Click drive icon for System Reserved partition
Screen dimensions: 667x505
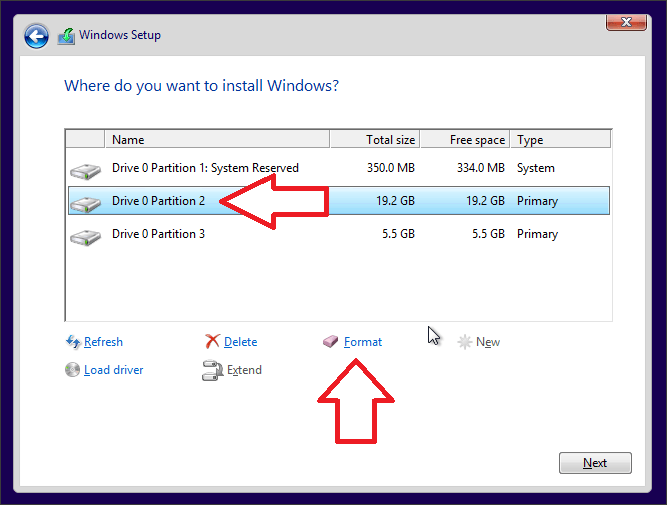[x=85, y=170]
